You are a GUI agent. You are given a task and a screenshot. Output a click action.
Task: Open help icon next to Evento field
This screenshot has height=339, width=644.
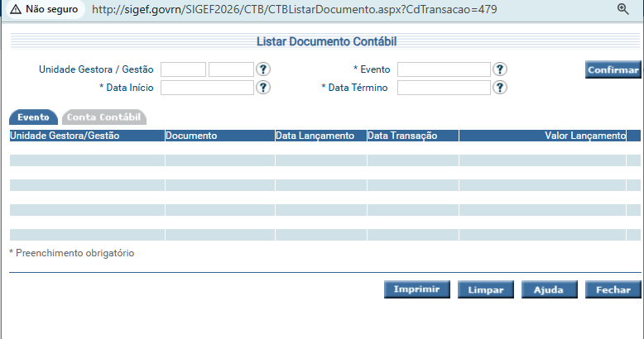coord(500,69)
